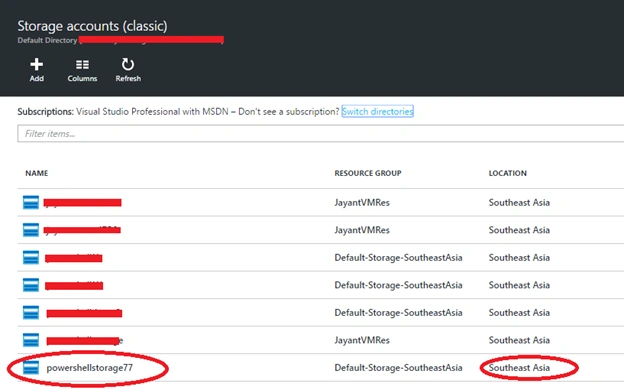The width and height of the screenshot is (624, 390).
Task: Click the Storage accounts (classic) title
Action: (x=92, y=26)
